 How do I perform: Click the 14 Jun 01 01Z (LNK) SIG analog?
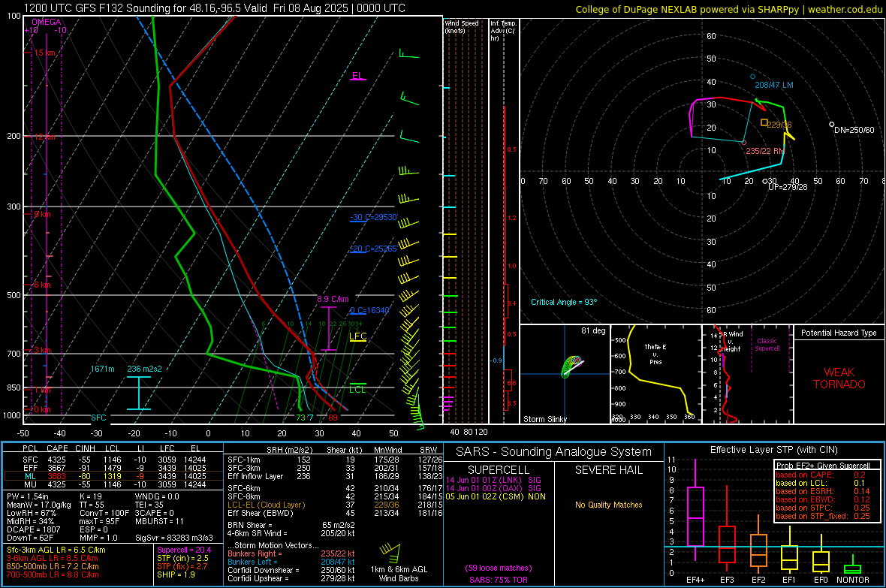(x=493, y=480)
